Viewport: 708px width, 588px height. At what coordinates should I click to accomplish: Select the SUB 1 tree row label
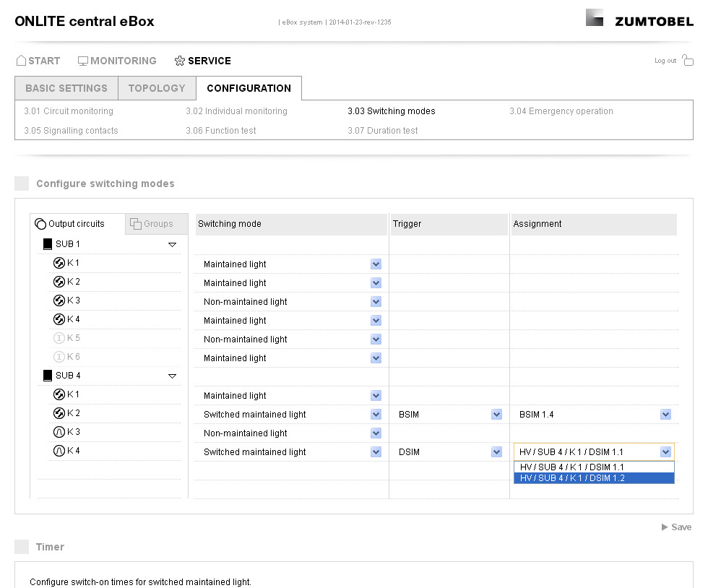pos(68,244)
